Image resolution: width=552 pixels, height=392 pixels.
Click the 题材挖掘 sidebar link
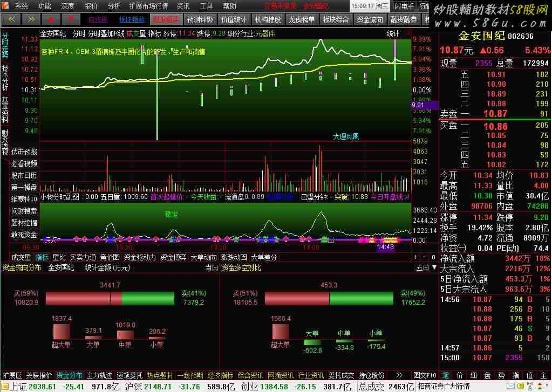[x=24, y=223]
